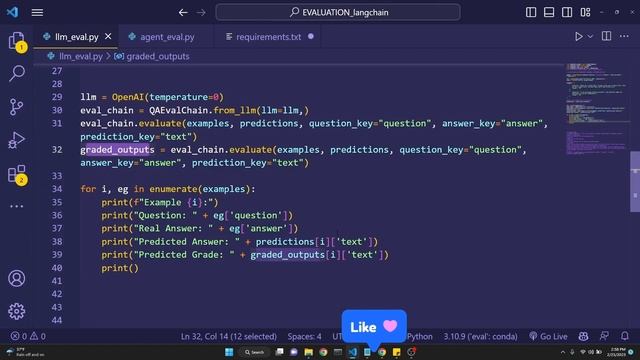Switch to the agent_eval.py tab
Viewport: 640px width, 360px height.
click(x=167, y=37)
